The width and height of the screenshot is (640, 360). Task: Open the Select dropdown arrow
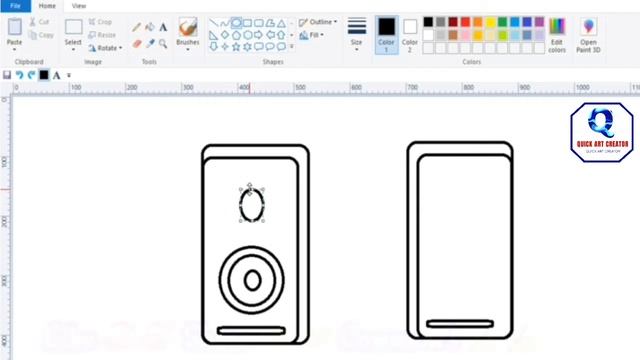tap(73, 50)
